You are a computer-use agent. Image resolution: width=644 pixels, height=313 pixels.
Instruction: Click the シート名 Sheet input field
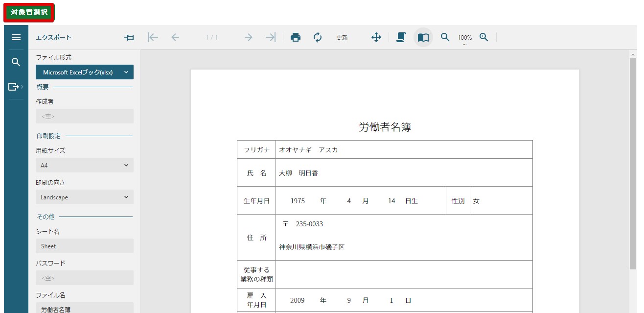click(85, 246)
